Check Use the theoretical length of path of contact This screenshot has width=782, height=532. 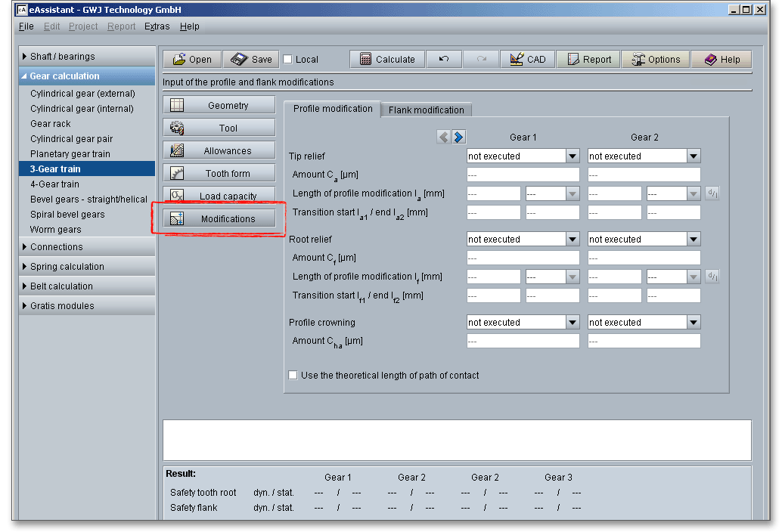[x=293, y=375]
